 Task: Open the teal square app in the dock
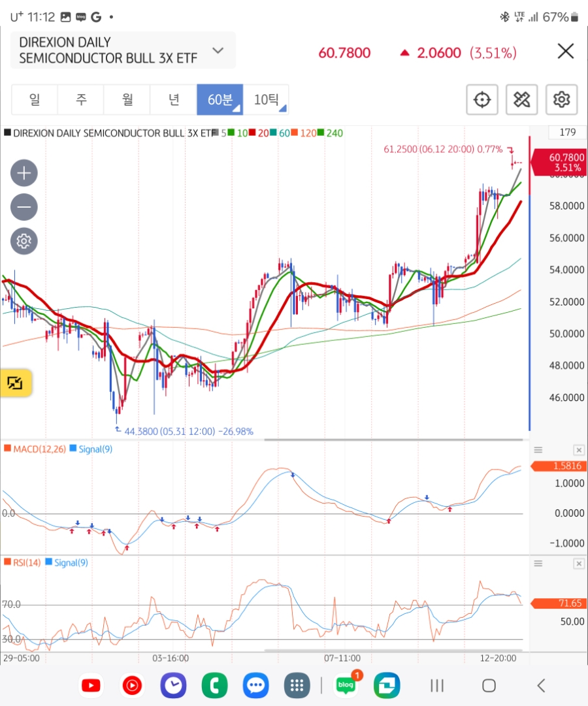click(387, 685)
